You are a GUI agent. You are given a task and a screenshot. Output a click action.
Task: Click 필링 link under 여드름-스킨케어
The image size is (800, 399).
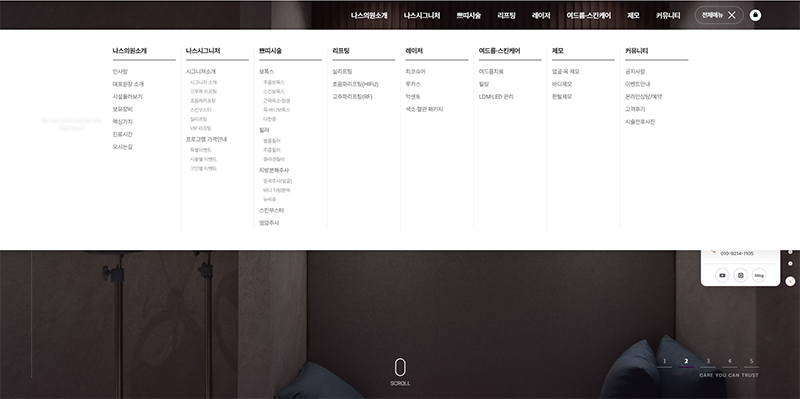tap(484, 84)
